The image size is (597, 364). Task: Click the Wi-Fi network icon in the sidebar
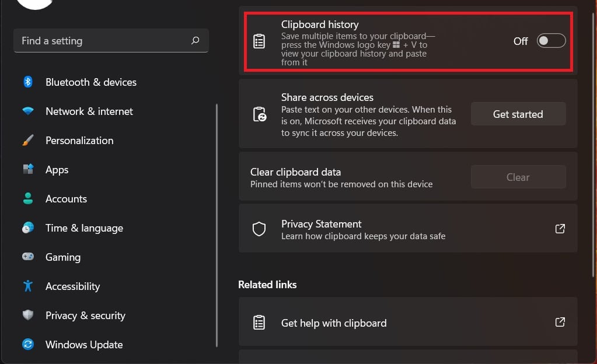point(28,111)
